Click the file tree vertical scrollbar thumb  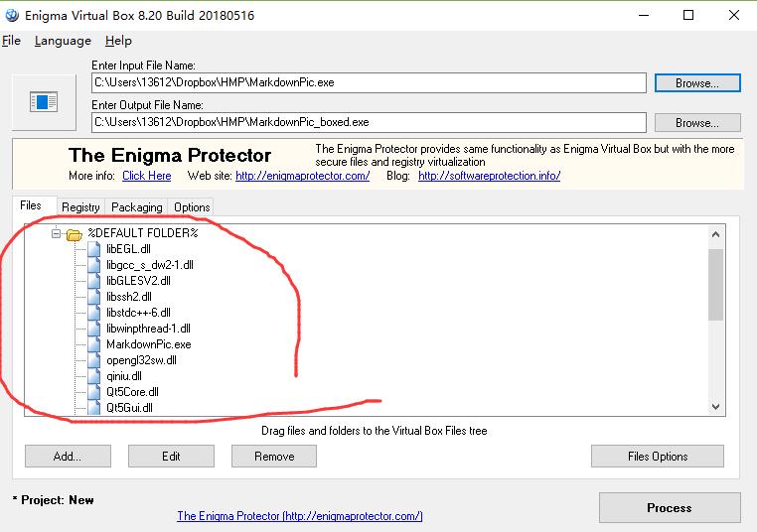point(715,285)
